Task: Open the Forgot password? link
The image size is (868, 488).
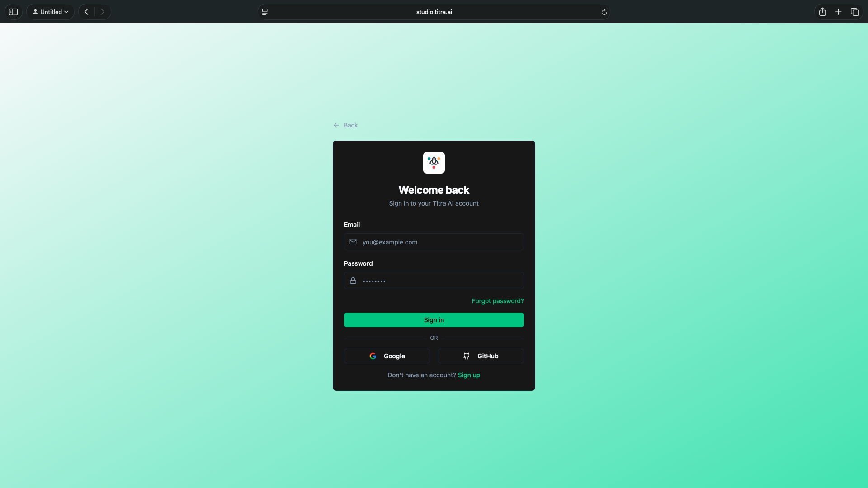Action: 498,301
